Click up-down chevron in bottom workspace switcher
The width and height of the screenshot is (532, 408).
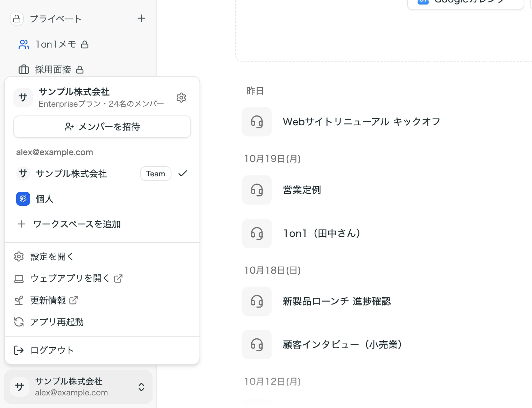click(141, 387)
